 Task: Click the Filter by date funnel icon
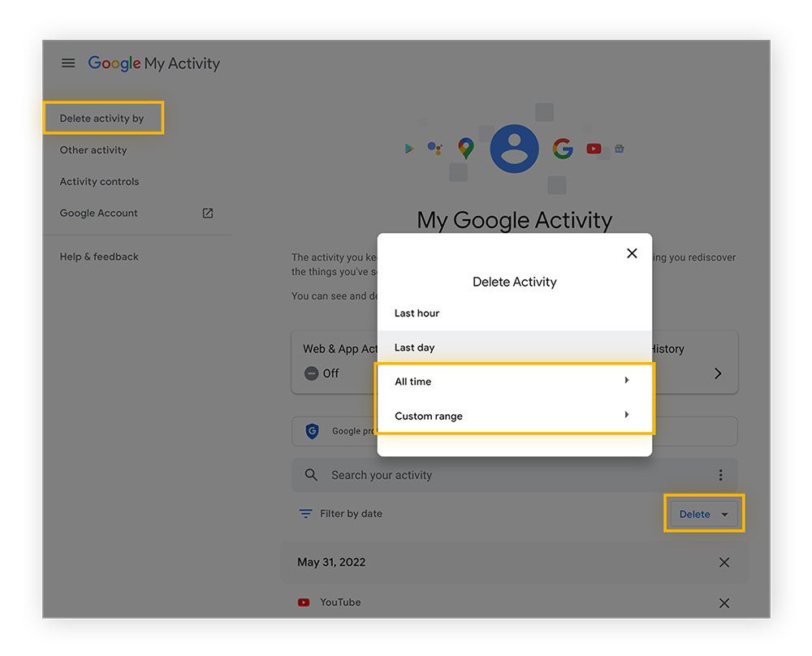304,513
